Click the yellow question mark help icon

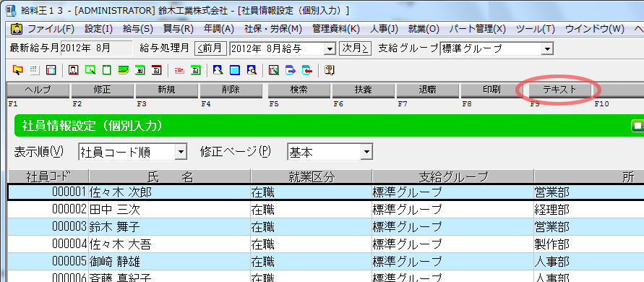330,70
